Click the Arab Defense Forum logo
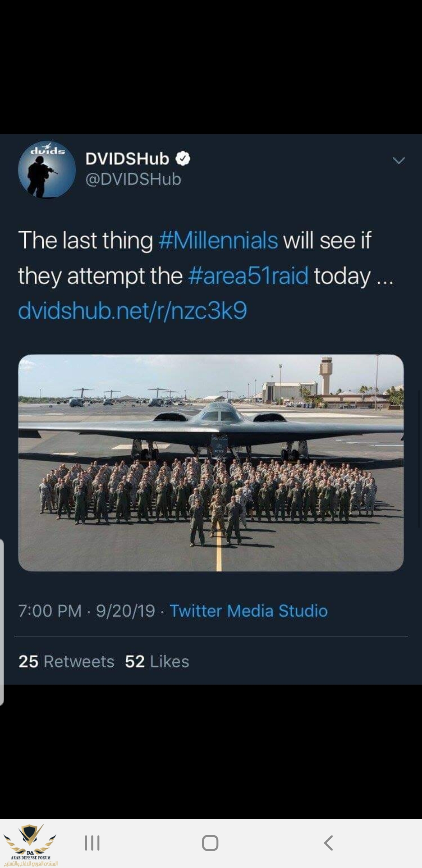The width and height of the screenshot is (422, 868). pyautogui.click(x=30, y=845)
